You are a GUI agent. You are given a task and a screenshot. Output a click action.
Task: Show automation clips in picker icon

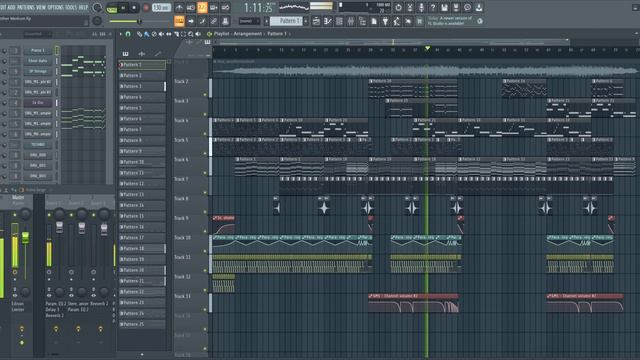pos(158,53)
